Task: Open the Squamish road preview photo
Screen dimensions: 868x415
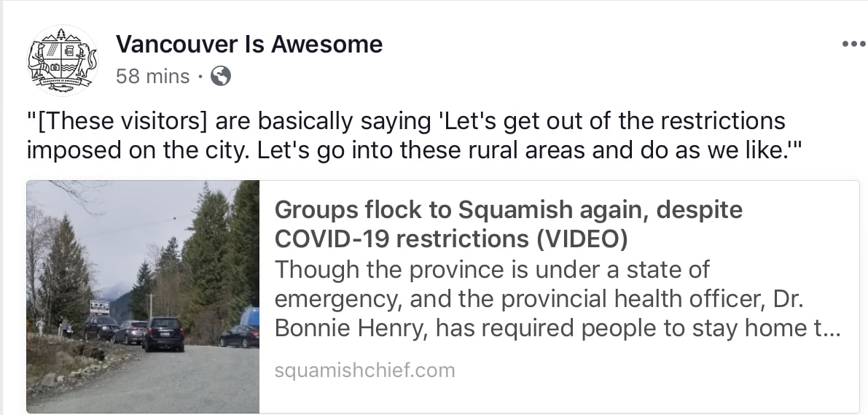Action: pyautogui.click(x=143, y=297)
